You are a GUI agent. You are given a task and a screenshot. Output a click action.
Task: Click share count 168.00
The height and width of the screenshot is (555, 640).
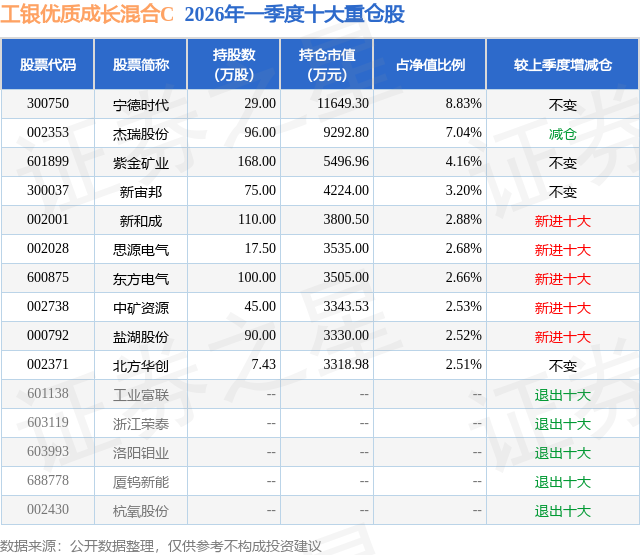coord(257,162)
